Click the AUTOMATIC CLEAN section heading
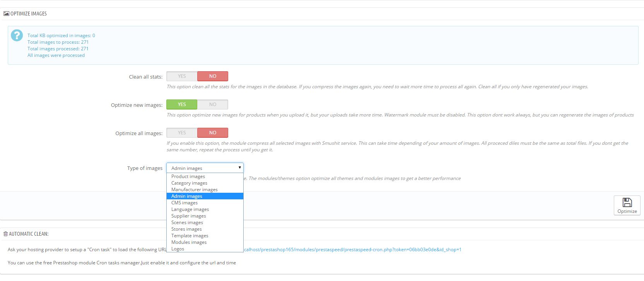This screenshot has height=281, width=644. (x=29, y=234)
